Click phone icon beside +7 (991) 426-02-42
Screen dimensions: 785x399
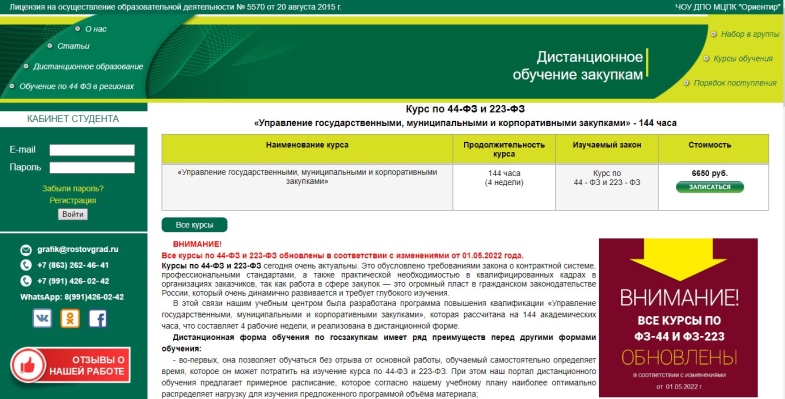(x=26, y=281)
